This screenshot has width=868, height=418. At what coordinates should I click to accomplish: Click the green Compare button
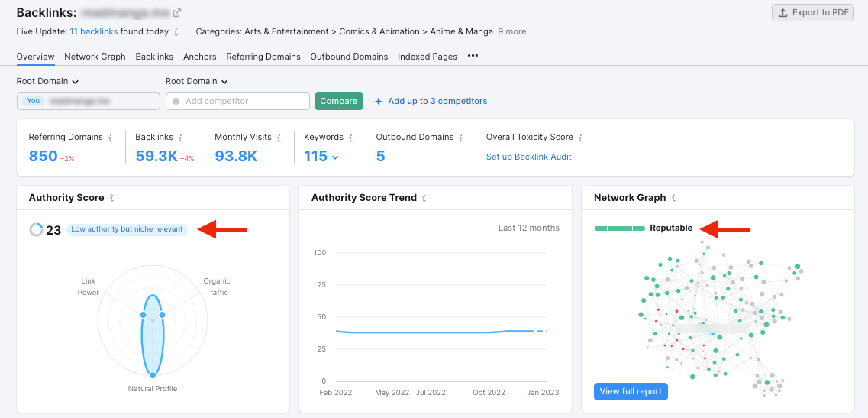coord(338,101)
